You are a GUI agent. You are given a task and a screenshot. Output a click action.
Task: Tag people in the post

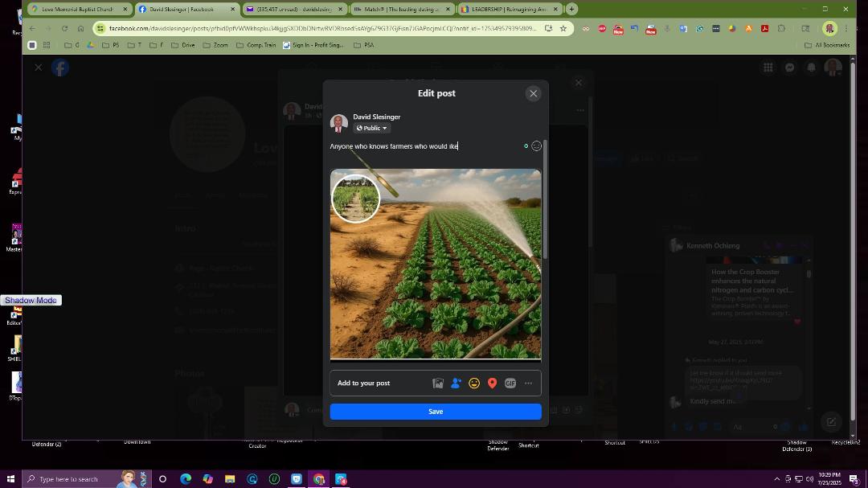[x=457, y=383]
